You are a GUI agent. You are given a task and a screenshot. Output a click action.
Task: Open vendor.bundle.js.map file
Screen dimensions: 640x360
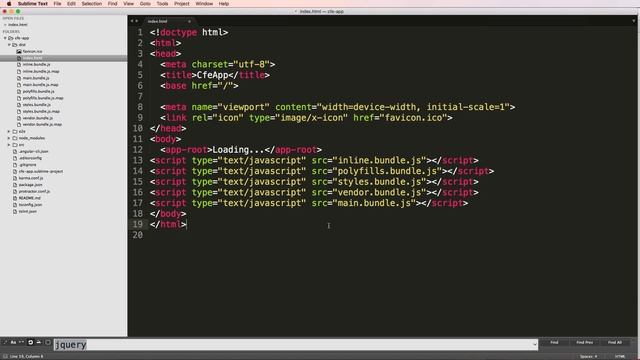(x=42, y=124)
